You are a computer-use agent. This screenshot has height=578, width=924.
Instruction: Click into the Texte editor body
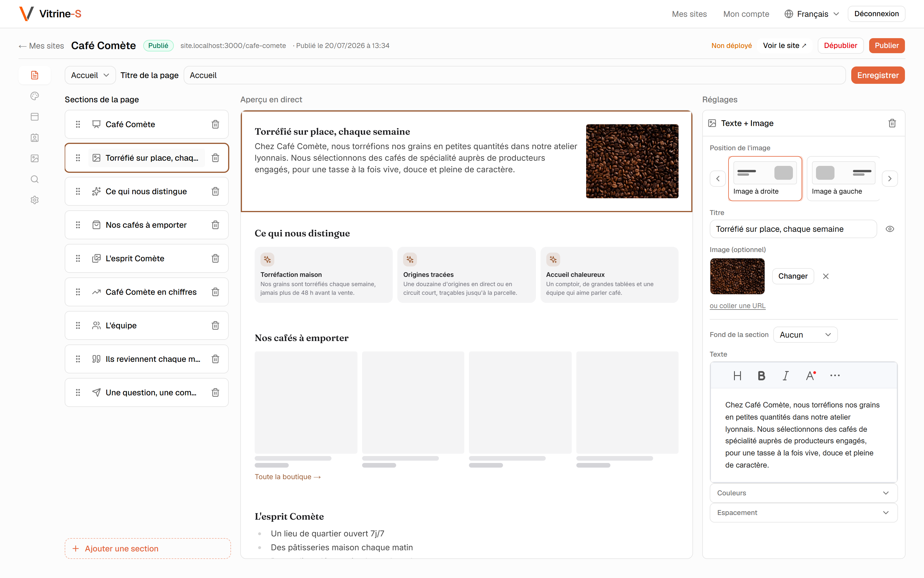pyautogui.click(x=803, y=435)
